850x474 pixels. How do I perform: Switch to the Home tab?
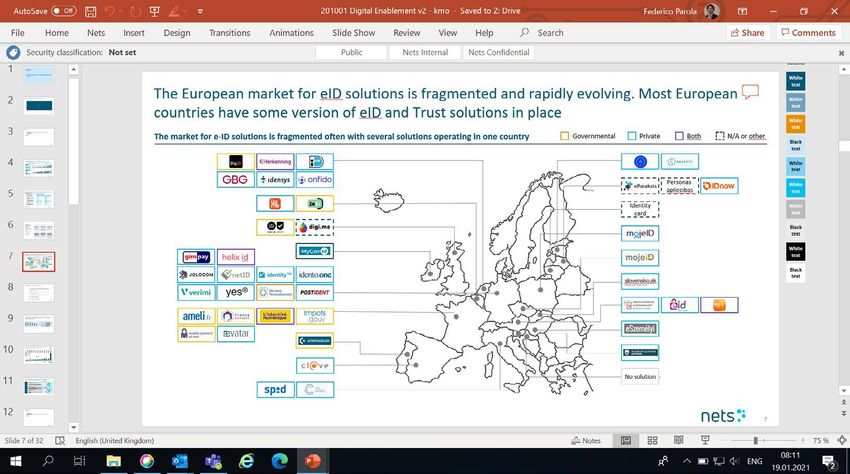(57, 33)
